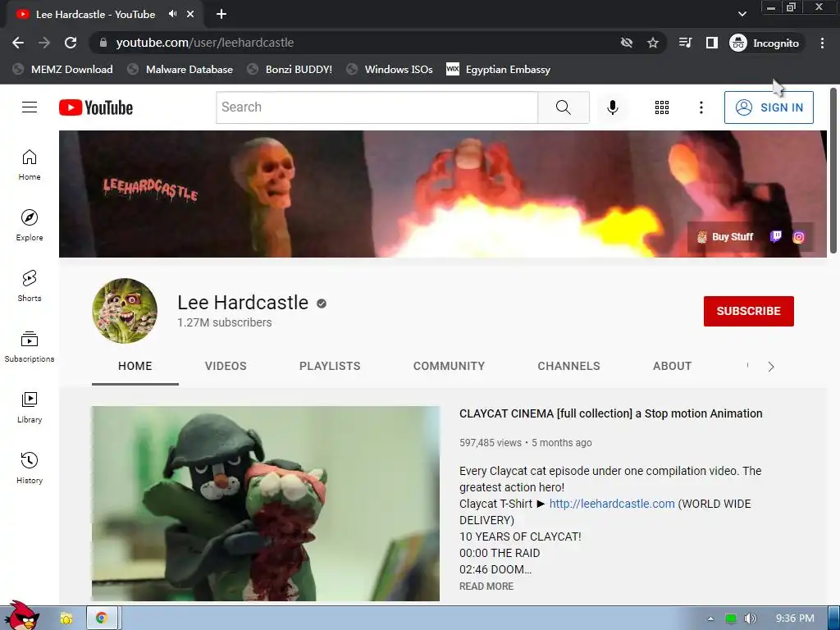Viewport: 840px width, 630px height.
Task: Switch to the ABOUT tab
Action: (673, 366)
